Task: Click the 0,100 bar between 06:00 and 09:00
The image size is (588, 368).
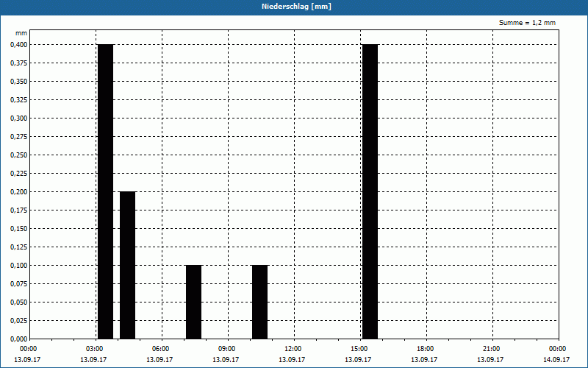Action: coord(193,302)
